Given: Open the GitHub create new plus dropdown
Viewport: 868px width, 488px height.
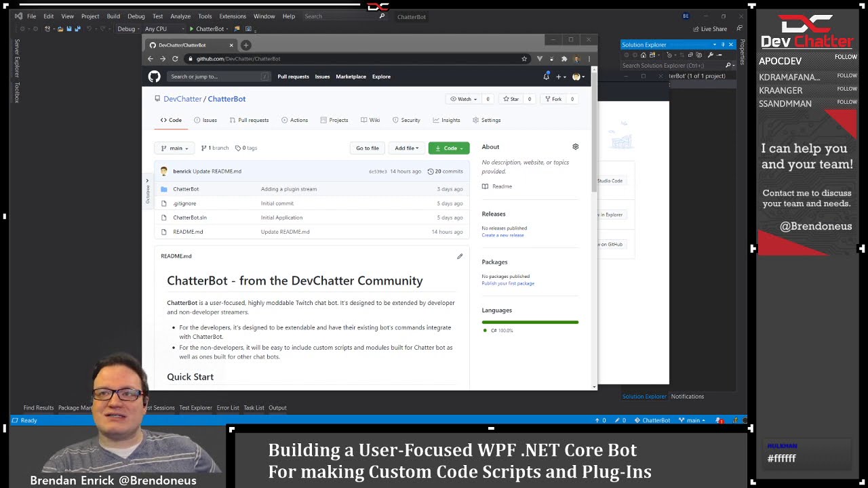Looking at the screenshot, I should (x=560, y=77).
